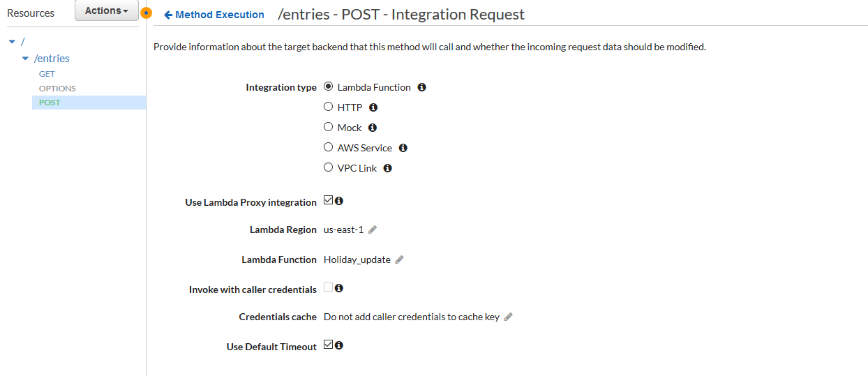868x376 pixels.
Task: Click the orange panel collapse dot
Action: point(146,13)
